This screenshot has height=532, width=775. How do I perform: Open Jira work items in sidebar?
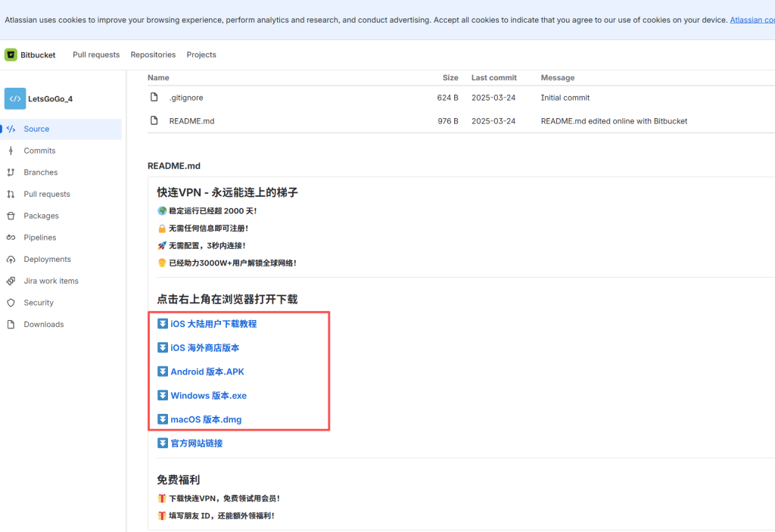pos(51,281)
